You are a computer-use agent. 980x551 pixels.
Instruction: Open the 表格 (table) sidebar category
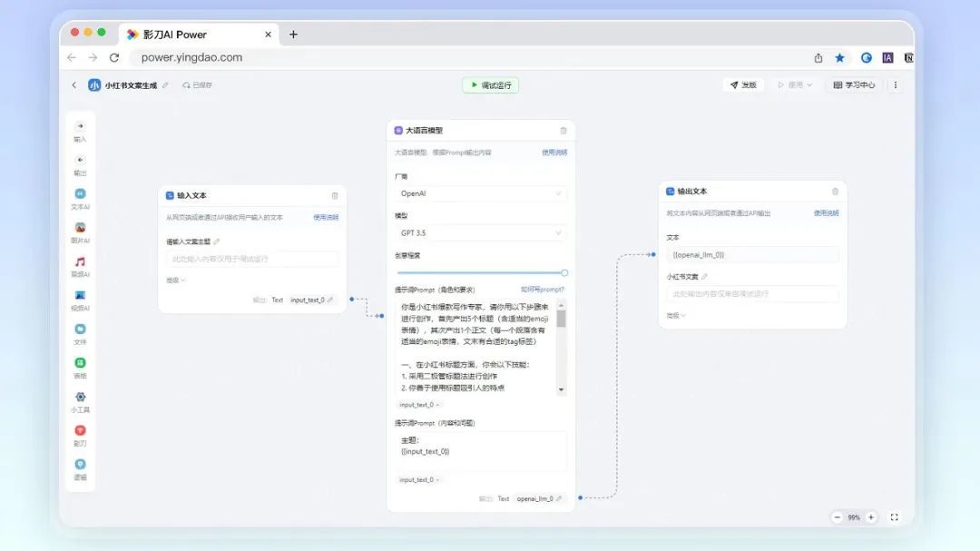80,368
